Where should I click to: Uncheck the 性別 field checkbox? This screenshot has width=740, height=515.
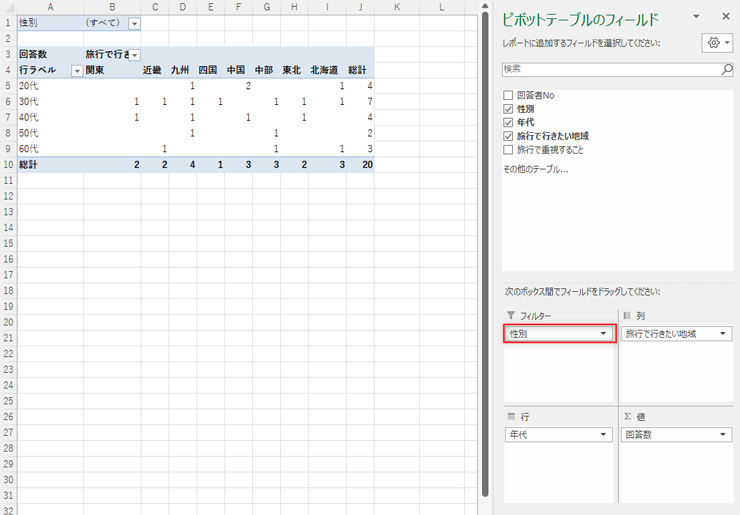[x=509, y=109]
